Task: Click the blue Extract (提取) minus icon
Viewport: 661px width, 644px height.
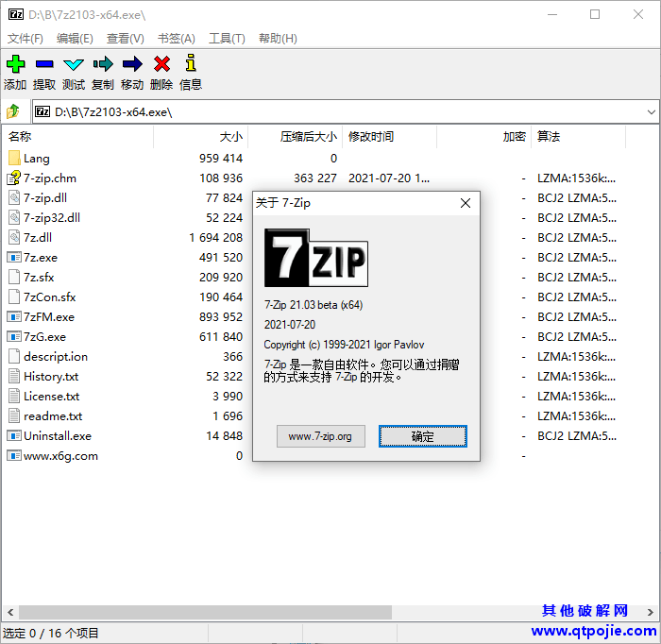Action: click(44, 64)
